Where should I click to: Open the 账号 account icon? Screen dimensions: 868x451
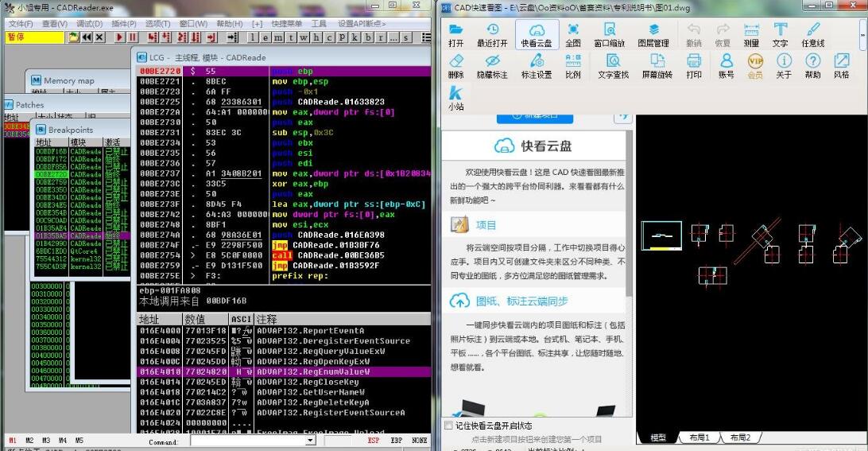[727, 61]
